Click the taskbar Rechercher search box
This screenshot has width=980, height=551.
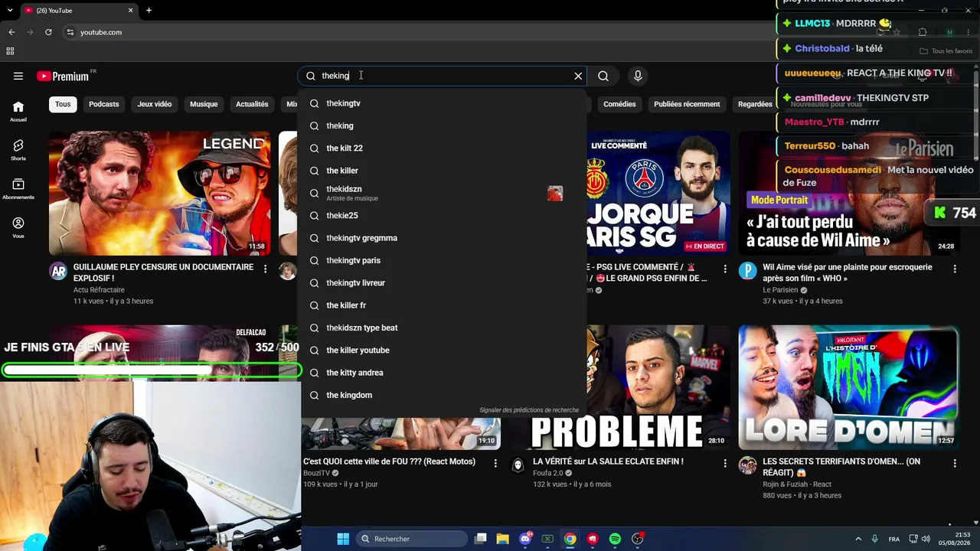412,539
